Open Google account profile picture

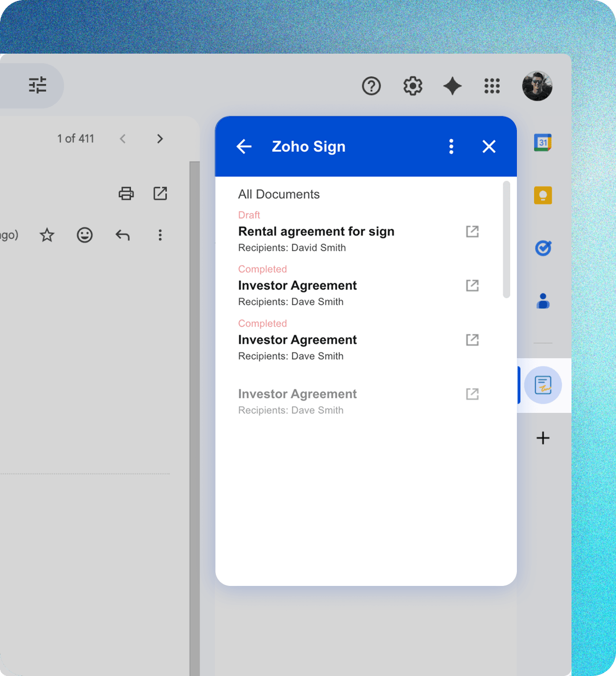click(x=537, y=86)
